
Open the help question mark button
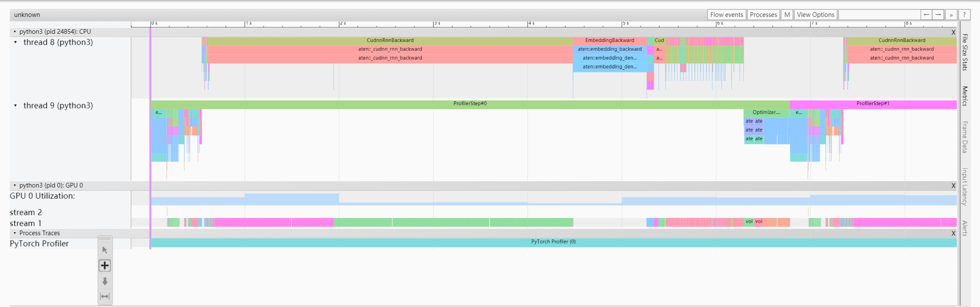click(964, 15)
